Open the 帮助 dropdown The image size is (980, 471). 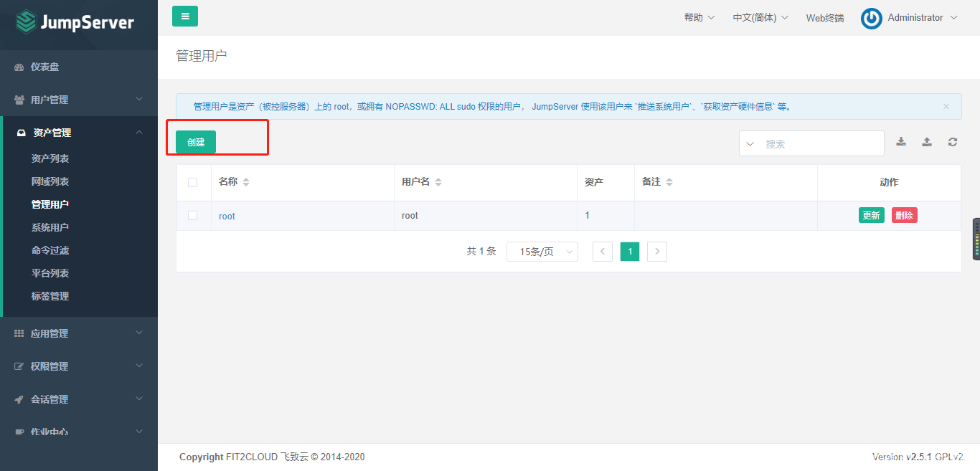click(699, 18)
